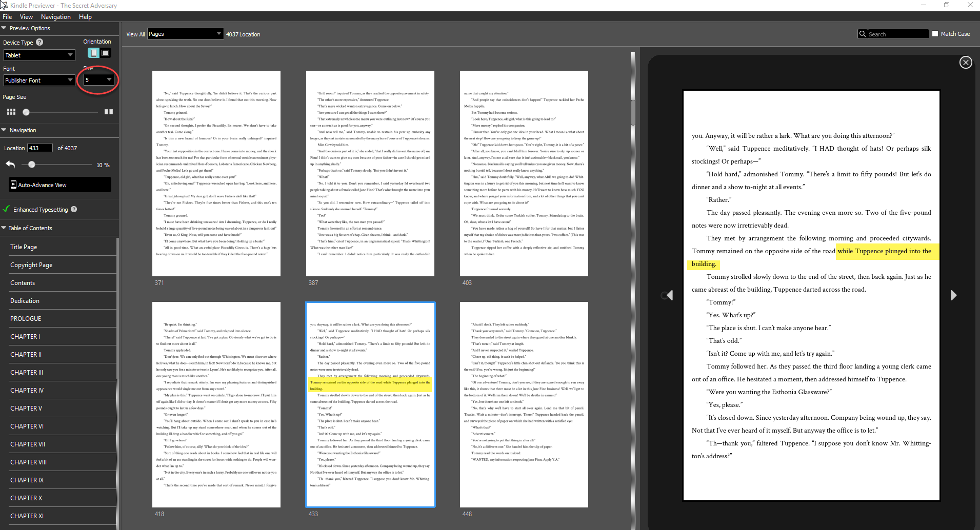980x530 pixels.
Task: Open the Device Type help icon
Action: coord(39,42)
